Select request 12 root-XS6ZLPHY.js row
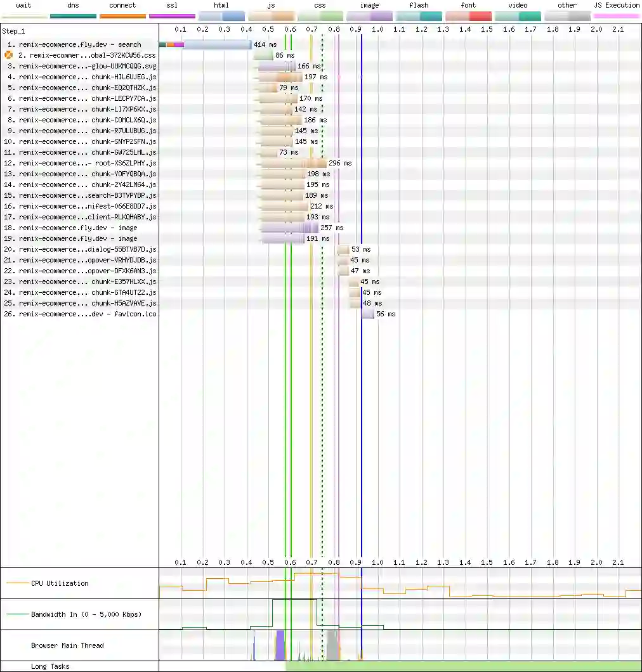 [x=80, y=163]
